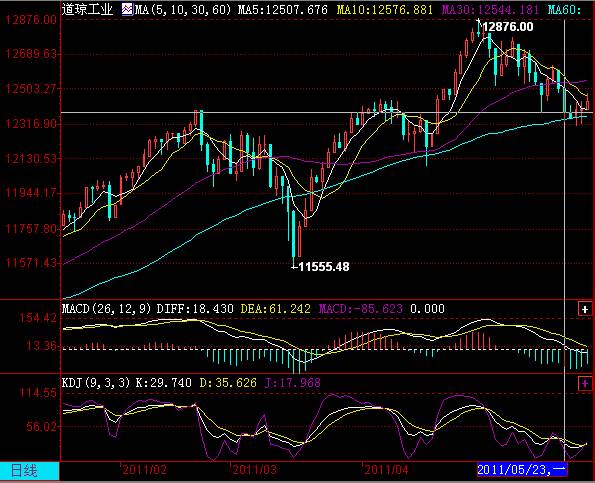Click the 12316.90 price axis label
The width and height of the screenshot is (595, 483).
(31, 123)
